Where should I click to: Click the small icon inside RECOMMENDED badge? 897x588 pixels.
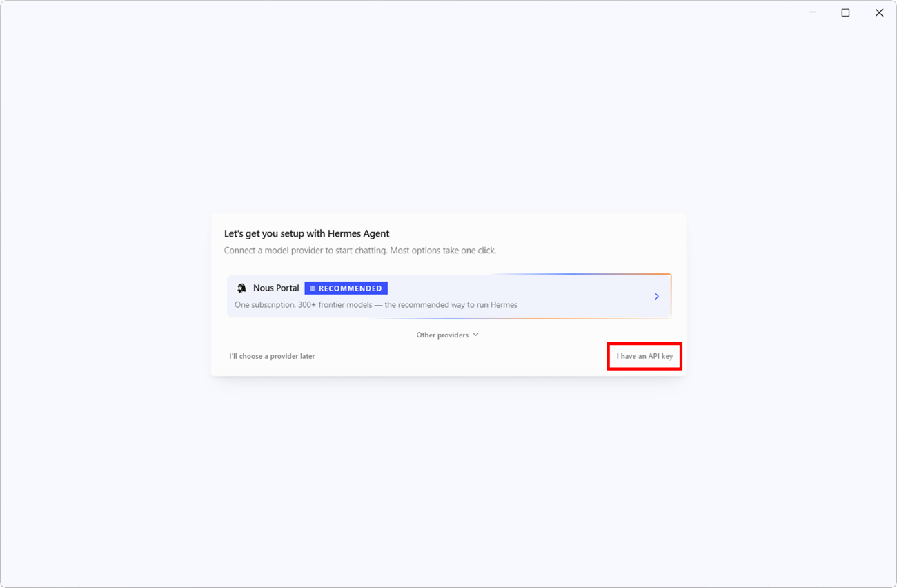313,288
